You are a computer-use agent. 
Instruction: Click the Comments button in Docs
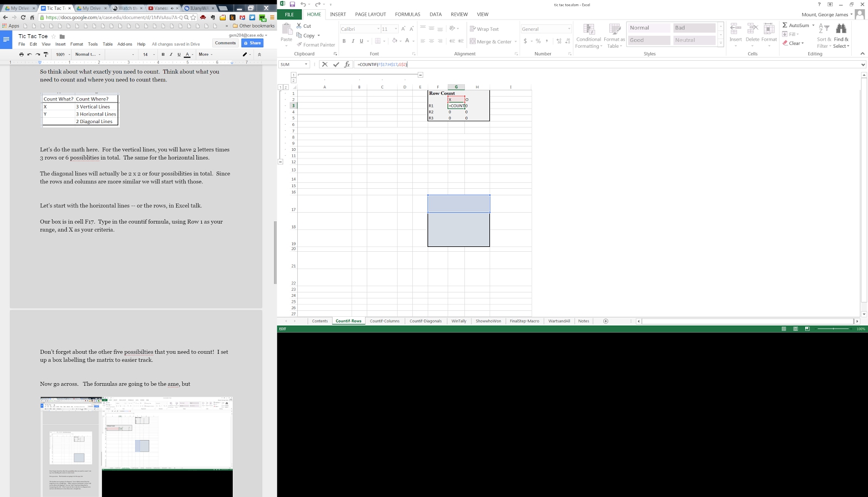(x=225, y=43)
